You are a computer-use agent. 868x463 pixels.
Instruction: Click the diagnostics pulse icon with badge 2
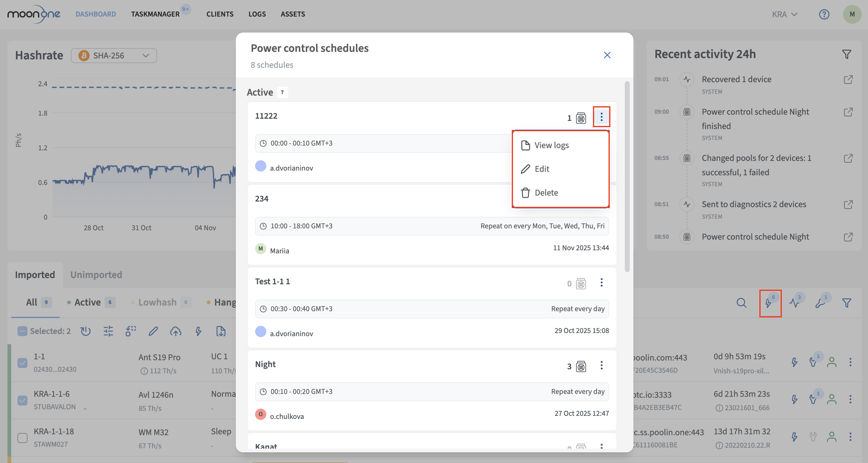795,303
